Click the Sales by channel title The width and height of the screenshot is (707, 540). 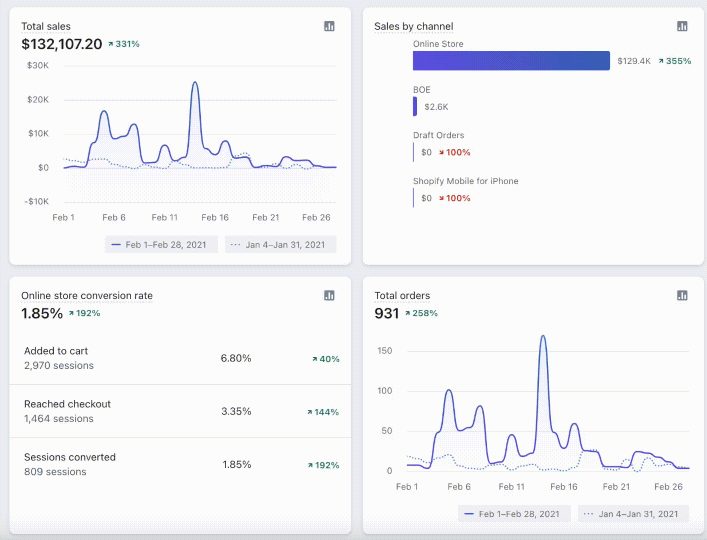[413, 26]
